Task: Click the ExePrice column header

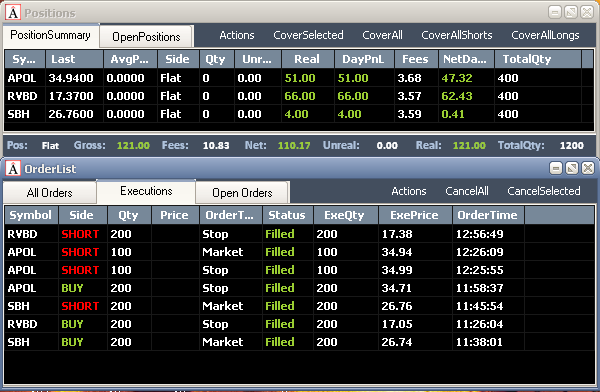Action: click(415, 215)
